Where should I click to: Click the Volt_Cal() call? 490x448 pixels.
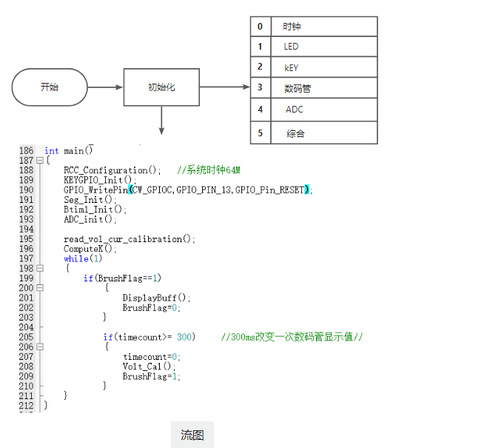[149, 367]
